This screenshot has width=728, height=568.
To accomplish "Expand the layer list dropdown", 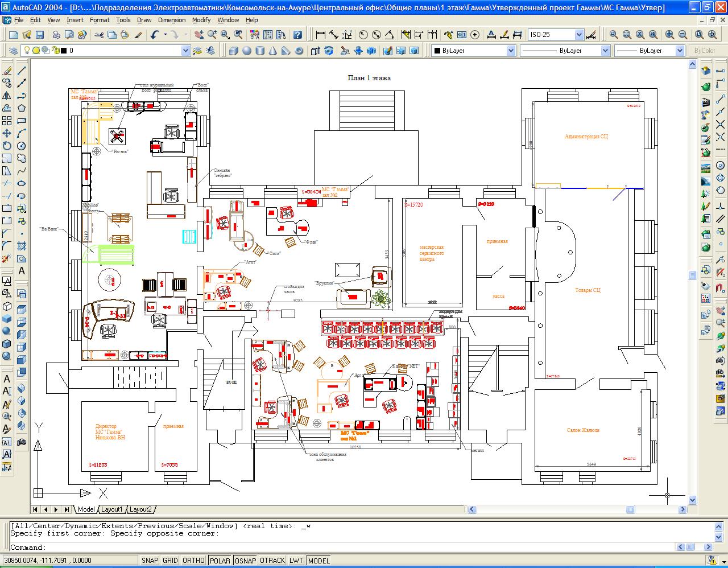I will click(x=185, y=51).
